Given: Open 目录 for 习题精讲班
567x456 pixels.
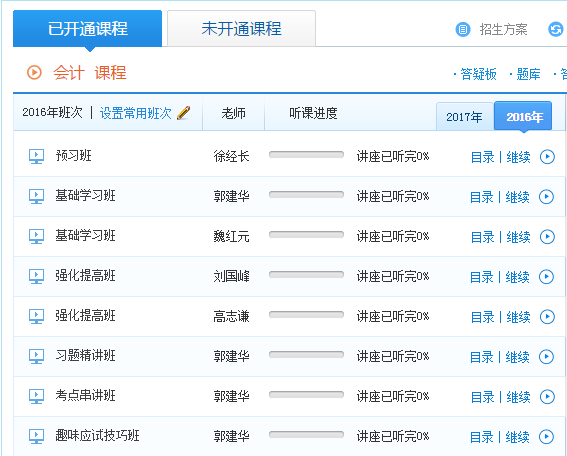Looking at the screenshot, I should point(482,357).
